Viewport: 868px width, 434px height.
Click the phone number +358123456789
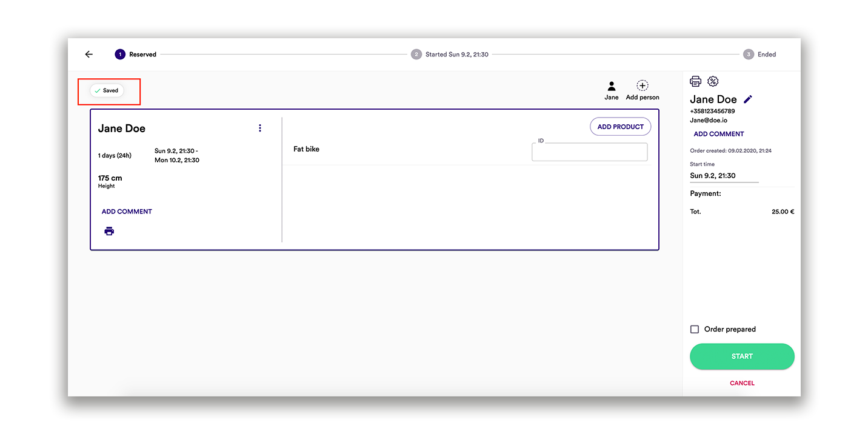(712, 112)
